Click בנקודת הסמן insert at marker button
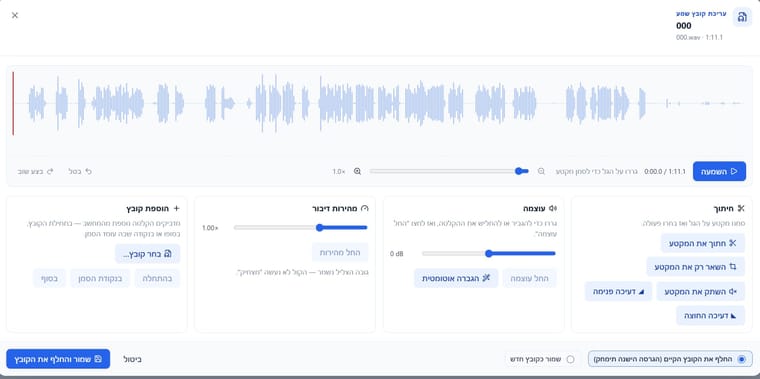Screen dimensions: 760x379 pos(100,278)
